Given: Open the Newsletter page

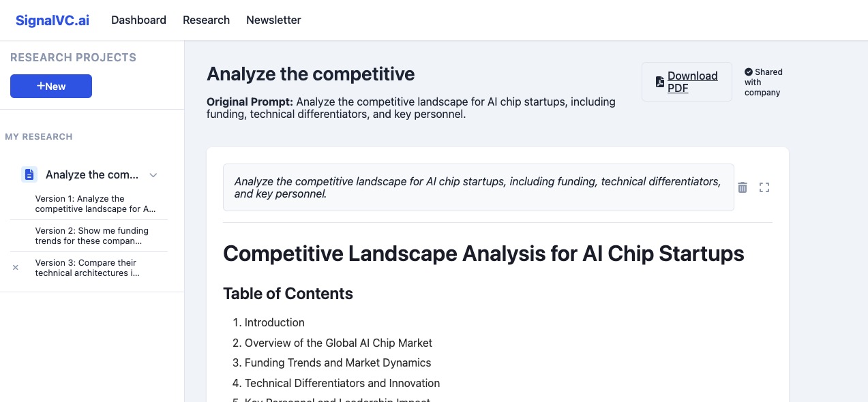Looking at the screenshot, I should click(x=273, y=20).
